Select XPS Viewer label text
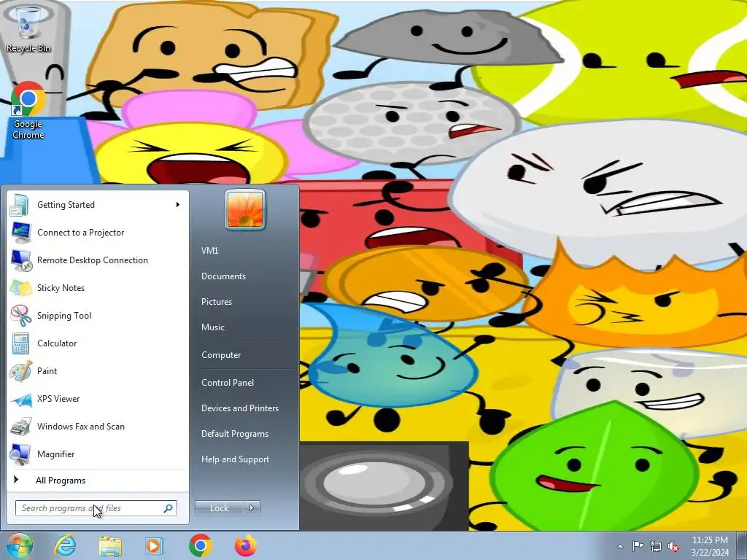Screen dimensions: 747x560 58,399
